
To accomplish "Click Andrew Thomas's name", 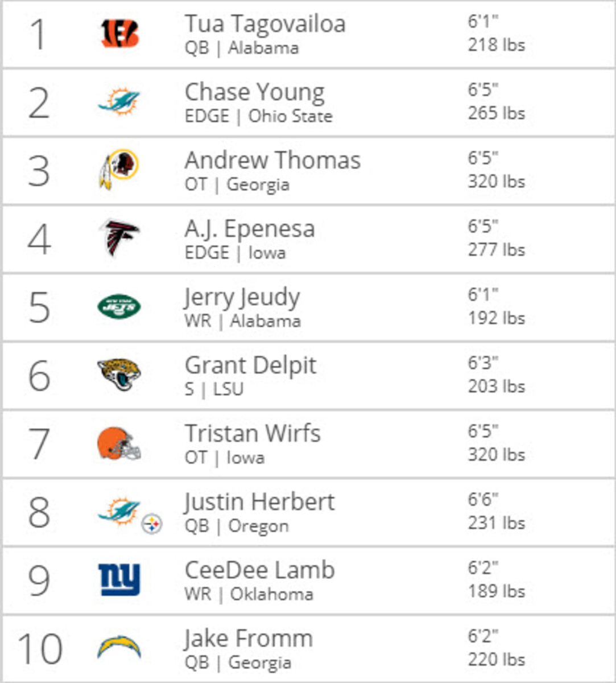I will point(272,161).
